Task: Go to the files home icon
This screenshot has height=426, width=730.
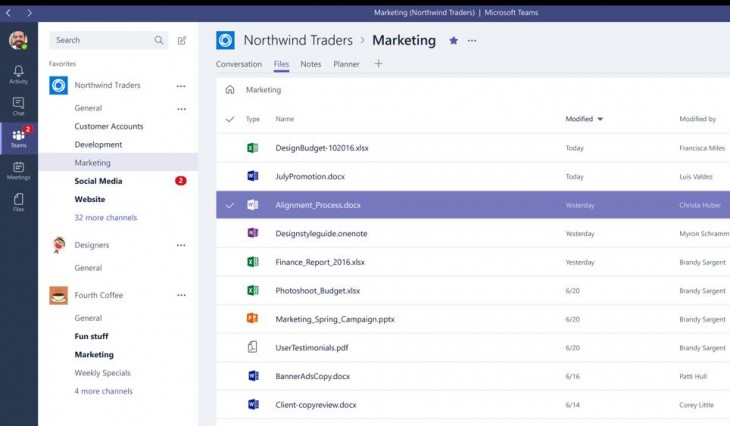Action: 230,89
